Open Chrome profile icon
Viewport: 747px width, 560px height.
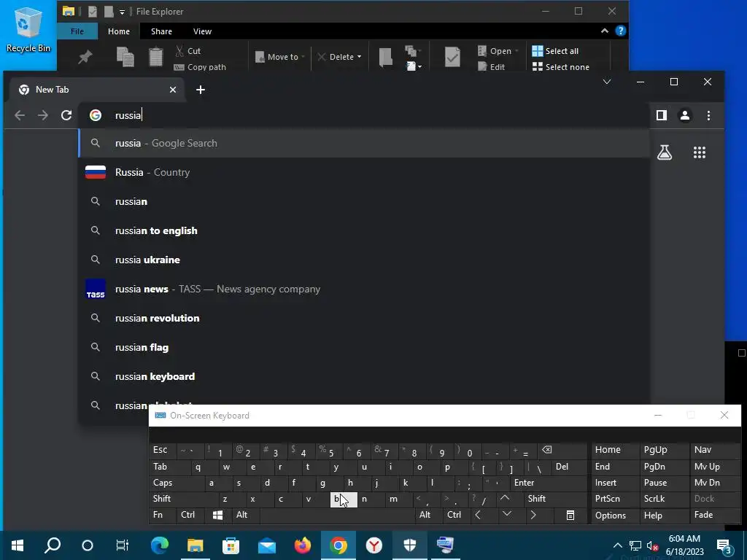(x=685, y=115)
